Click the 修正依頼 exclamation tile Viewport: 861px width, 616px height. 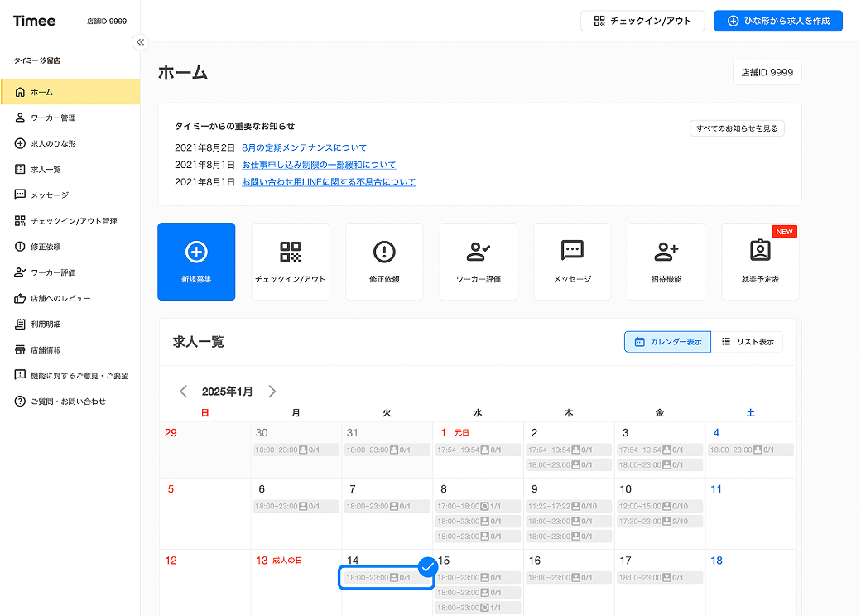point(384,262)
